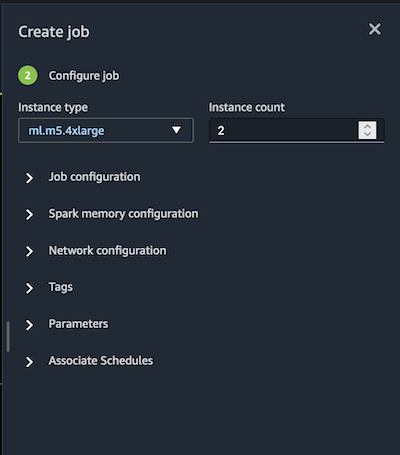
Task: Expand the Tags section chevron
Action: coord(29,288)
